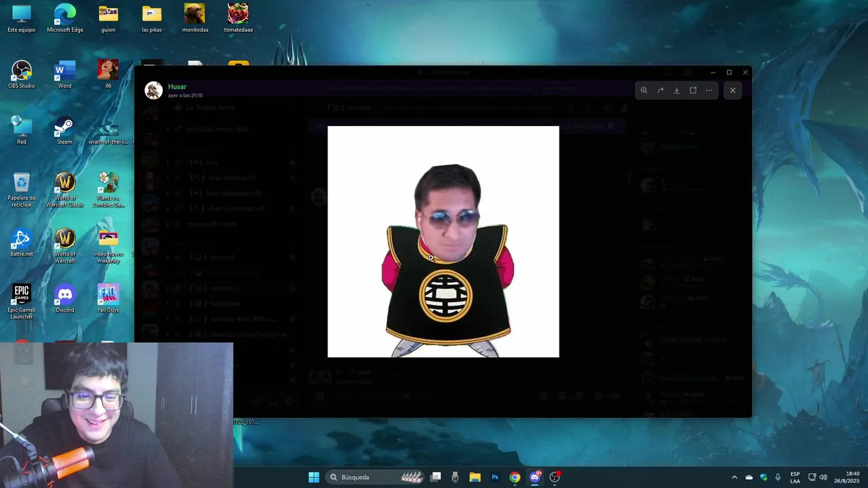Select Epic Games Launcher shortcut
The height and width of the screenshot is (488, 868).
21,302
